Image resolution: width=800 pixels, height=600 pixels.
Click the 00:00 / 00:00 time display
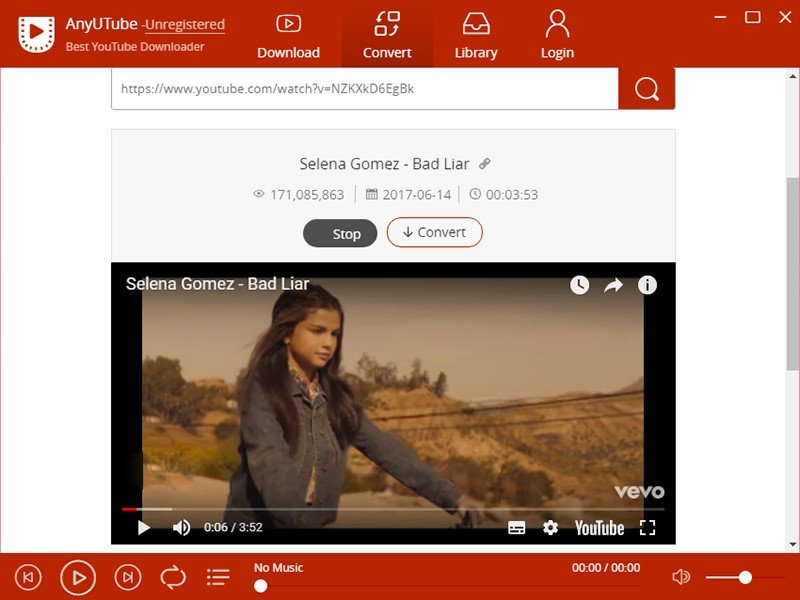(x=606, y=568)
